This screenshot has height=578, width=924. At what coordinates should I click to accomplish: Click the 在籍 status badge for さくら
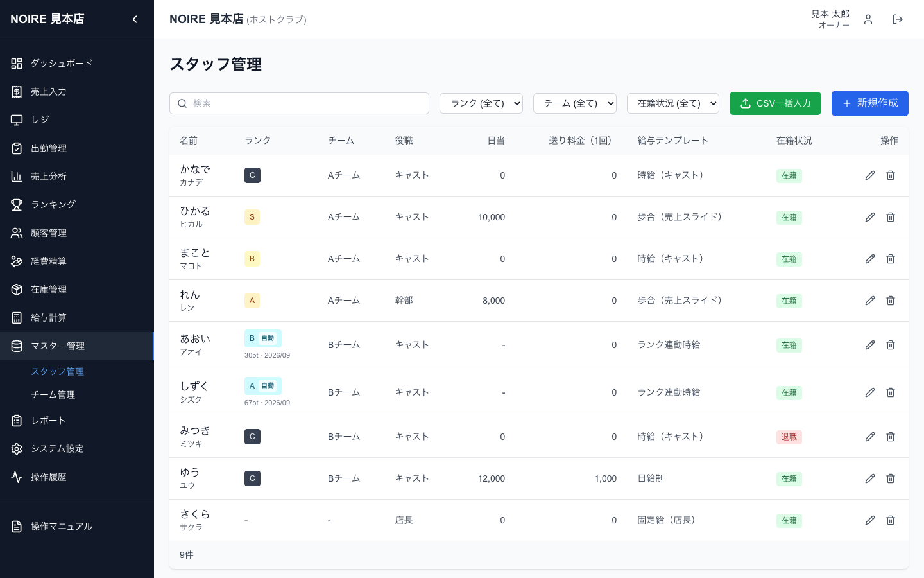point(789,521)
